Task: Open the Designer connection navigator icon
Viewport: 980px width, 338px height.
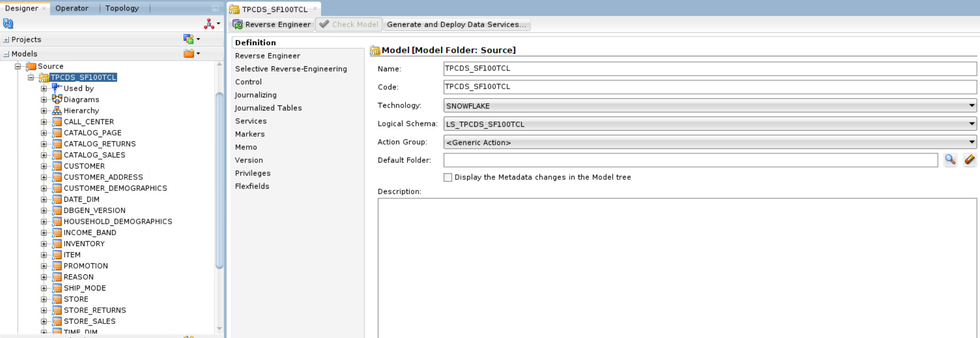Action: pyautogui.click(x=210, y=23)
